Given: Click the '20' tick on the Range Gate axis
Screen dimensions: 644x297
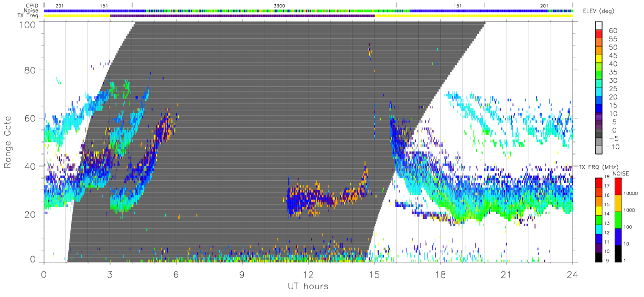Looking at the screenshot, I should click(x=29, y=214).
